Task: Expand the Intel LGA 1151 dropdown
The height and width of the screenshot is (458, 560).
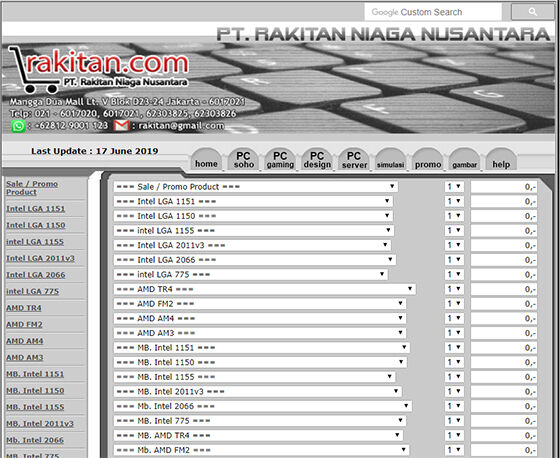Action: coord(253,201)
